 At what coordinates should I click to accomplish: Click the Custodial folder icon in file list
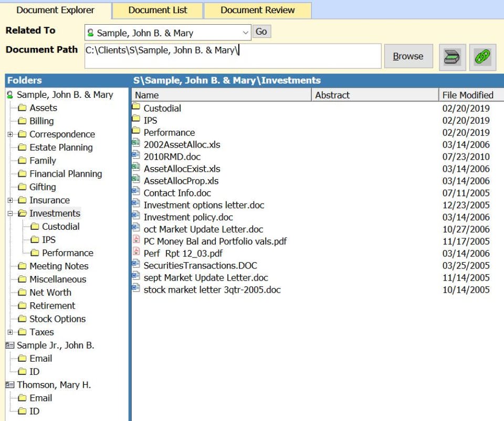click(x=136, y=106)
